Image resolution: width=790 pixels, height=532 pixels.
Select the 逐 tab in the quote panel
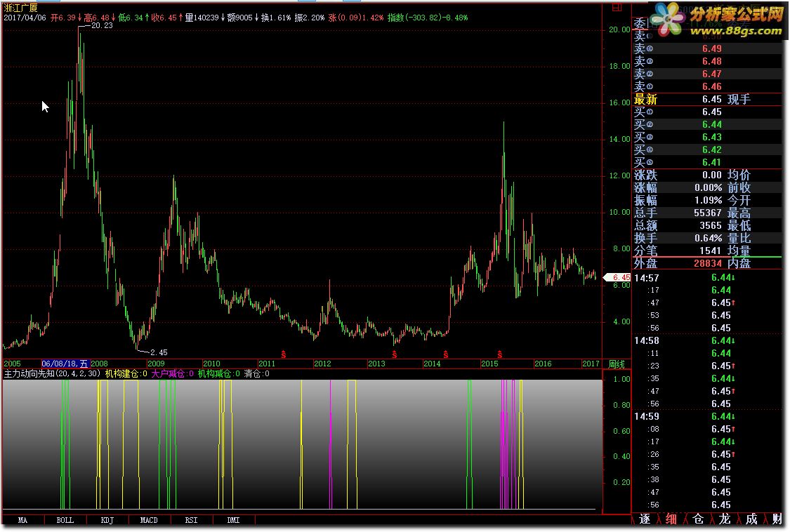645,519
